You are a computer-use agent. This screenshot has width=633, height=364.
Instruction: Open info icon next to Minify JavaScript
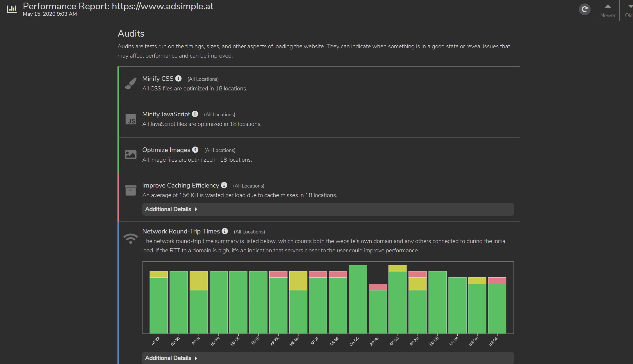(195, 114)
